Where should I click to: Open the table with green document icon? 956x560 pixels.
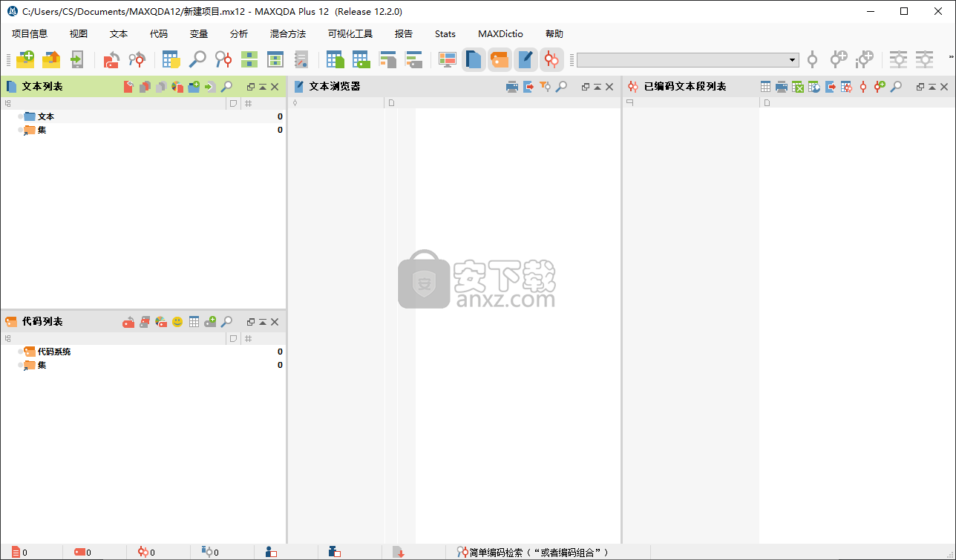[x=335, y=59]
